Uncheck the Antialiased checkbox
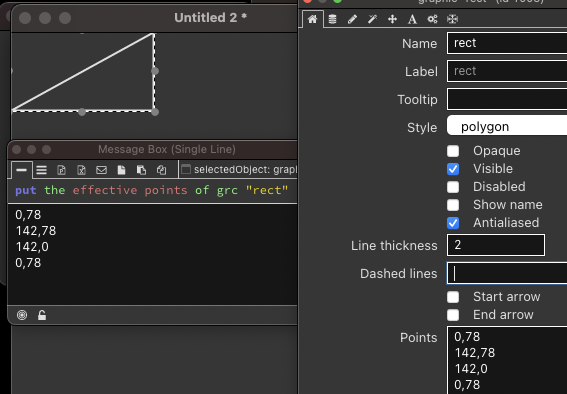The height and width of the screenshot is (394, 567). [453, 223]
